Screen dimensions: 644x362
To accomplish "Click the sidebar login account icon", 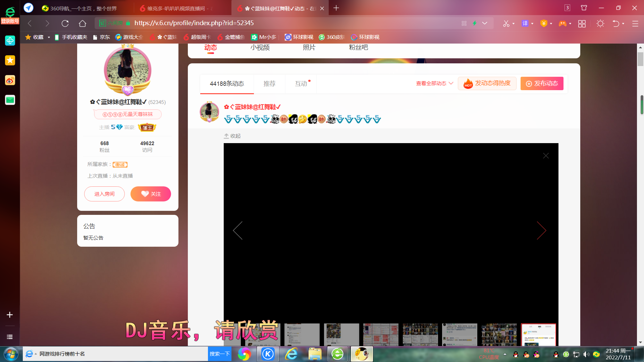I will (10, 15).
